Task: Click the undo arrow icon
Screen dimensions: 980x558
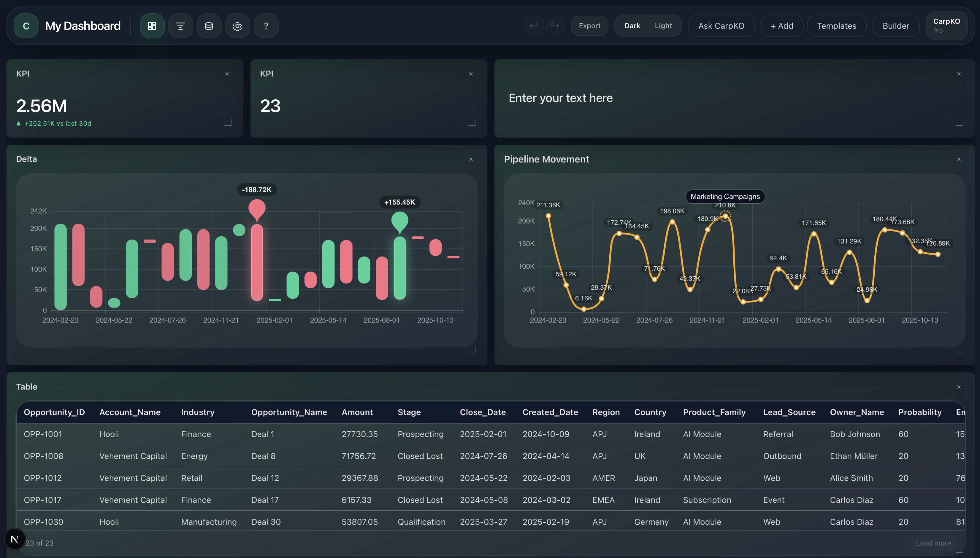Action: click(534, 26)
